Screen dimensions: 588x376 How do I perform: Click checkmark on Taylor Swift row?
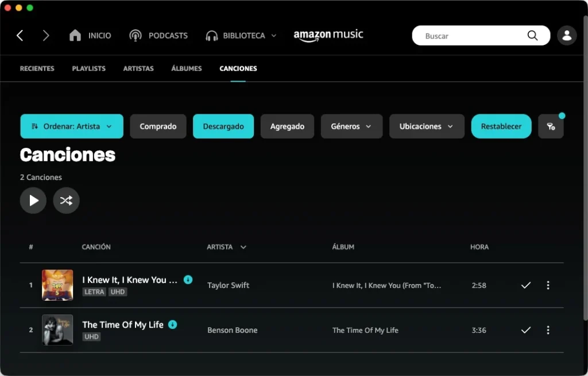point(526,285)
